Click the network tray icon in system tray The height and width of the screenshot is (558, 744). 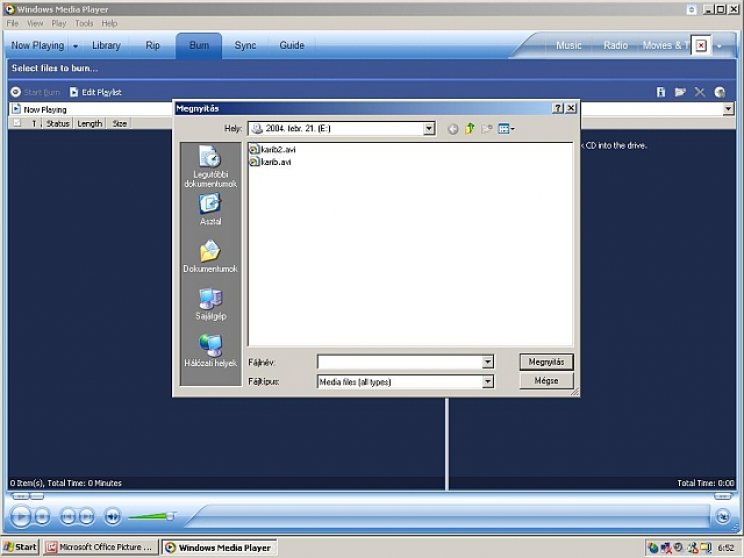[x=667, y=548]
